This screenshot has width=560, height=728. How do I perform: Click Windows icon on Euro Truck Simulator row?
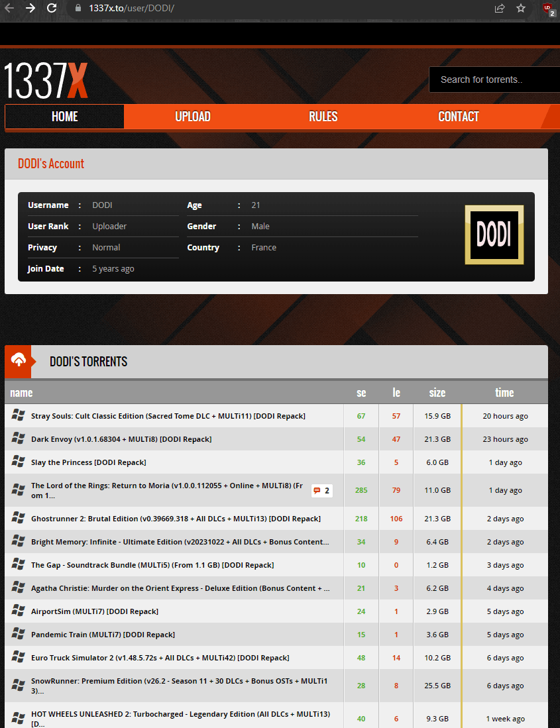(x=18, y=657)
